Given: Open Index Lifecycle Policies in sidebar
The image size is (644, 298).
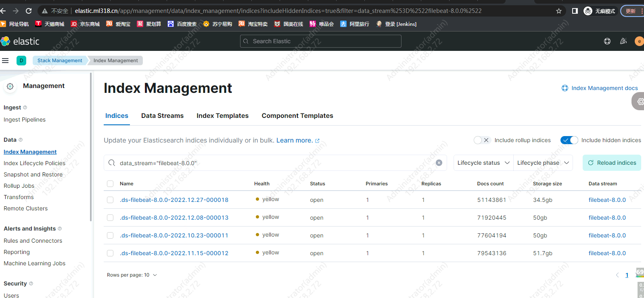Looking at the screenshot, I should [34, 163].
